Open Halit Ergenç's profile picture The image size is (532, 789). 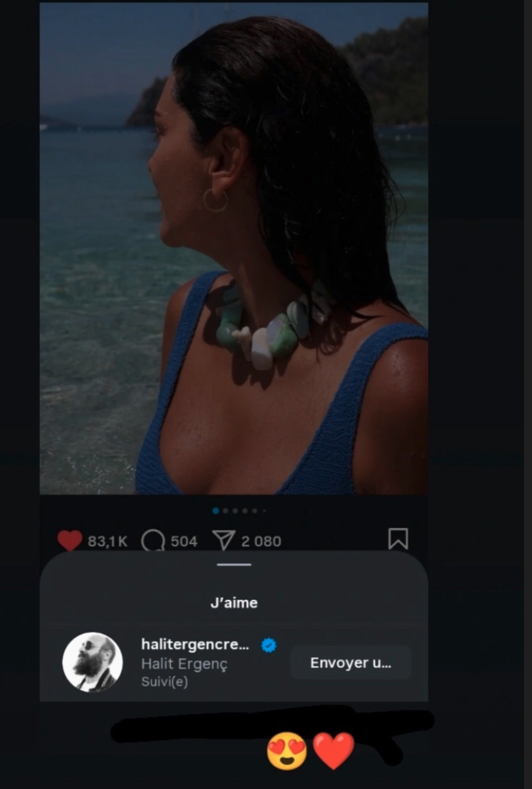(x=92, y=662)
